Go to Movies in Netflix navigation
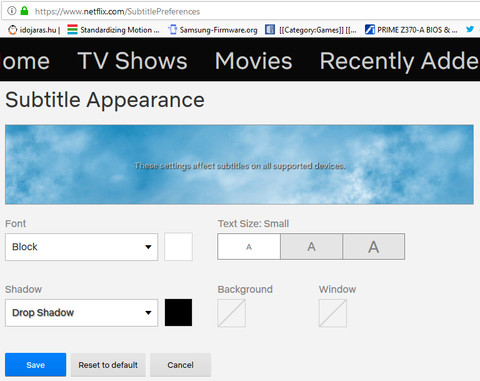Image resolution: width=480 pixels, height=381 pixels. 253,61
